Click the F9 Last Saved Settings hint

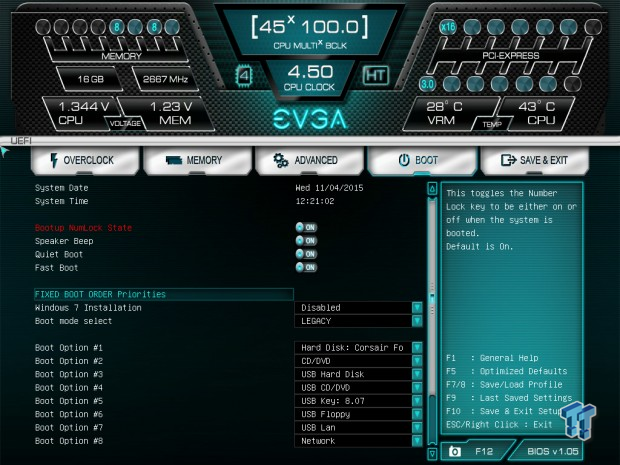coord(509,398)
